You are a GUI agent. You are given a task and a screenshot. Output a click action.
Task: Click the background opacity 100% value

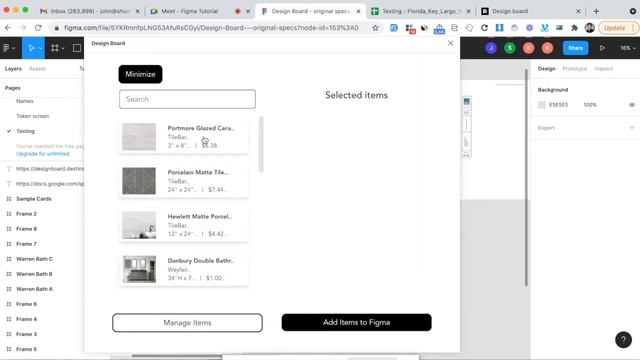[x=590, y=105]
